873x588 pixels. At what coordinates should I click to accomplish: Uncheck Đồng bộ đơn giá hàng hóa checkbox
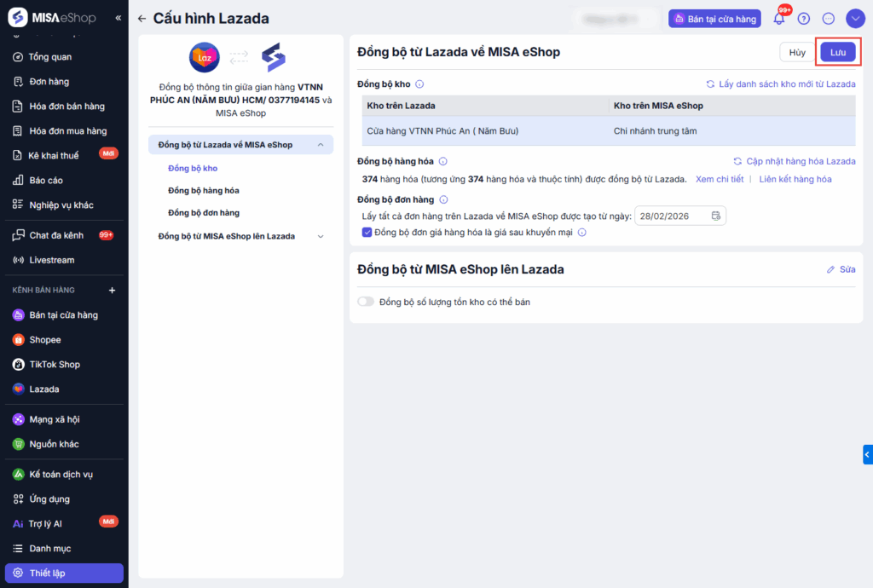pyautogui.click(x=367, y=232)
